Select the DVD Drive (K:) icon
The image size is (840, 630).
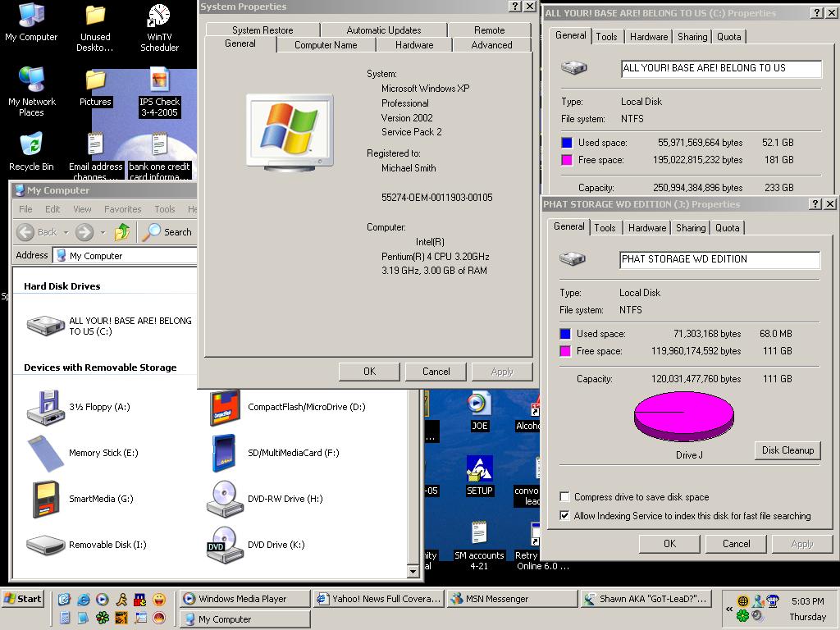pyautogui.click(x=225, y=545)
